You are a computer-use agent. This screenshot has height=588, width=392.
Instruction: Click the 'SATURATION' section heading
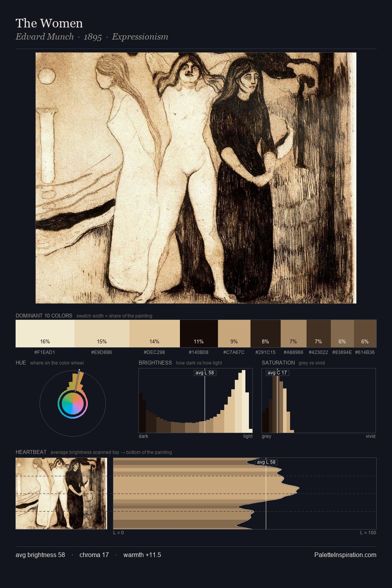point(278,363)
